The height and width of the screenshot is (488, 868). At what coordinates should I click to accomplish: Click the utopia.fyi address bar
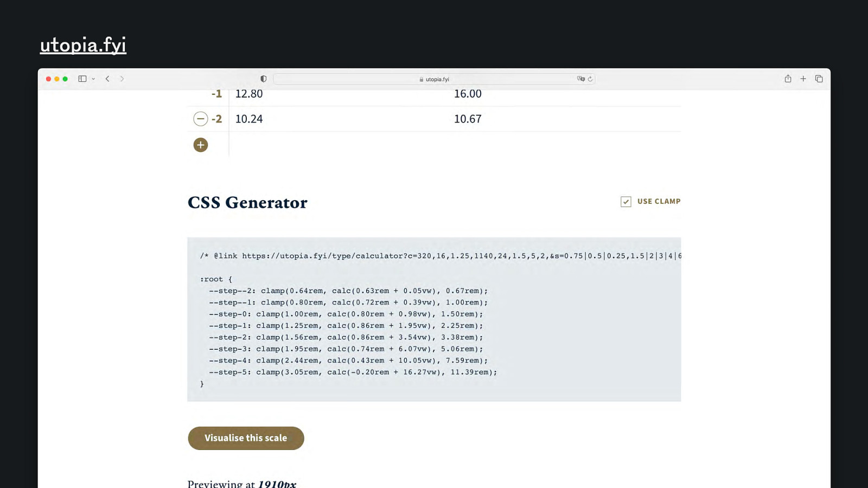click(434, 79)
